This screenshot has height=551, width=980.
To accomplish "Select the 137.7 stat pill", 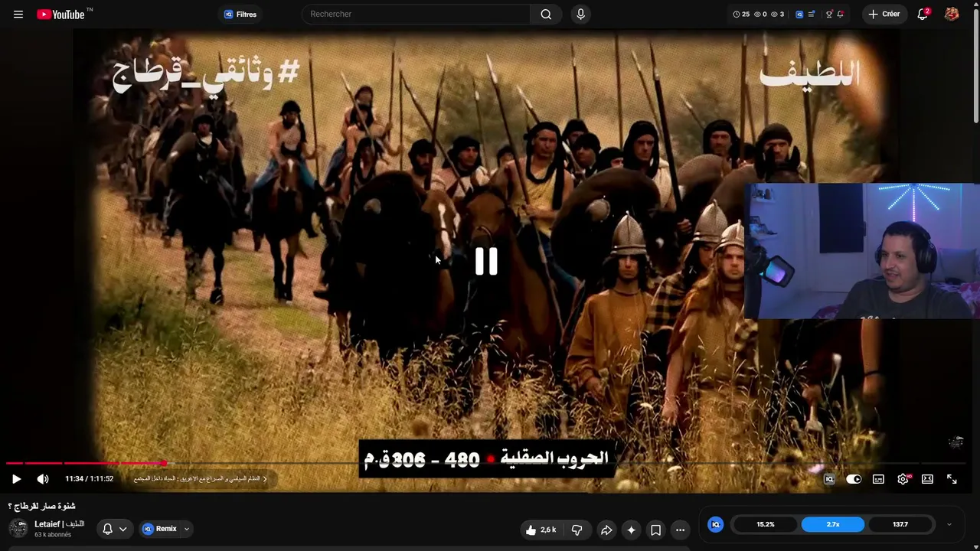I will pyautogui.click(x=900, y=524).
